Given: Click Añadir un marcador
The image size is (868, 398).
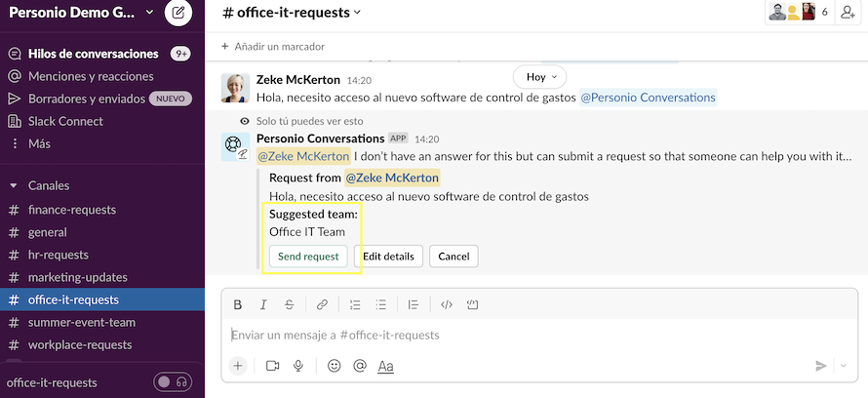Looking at the screenshot, I should (x=273, y=47).
